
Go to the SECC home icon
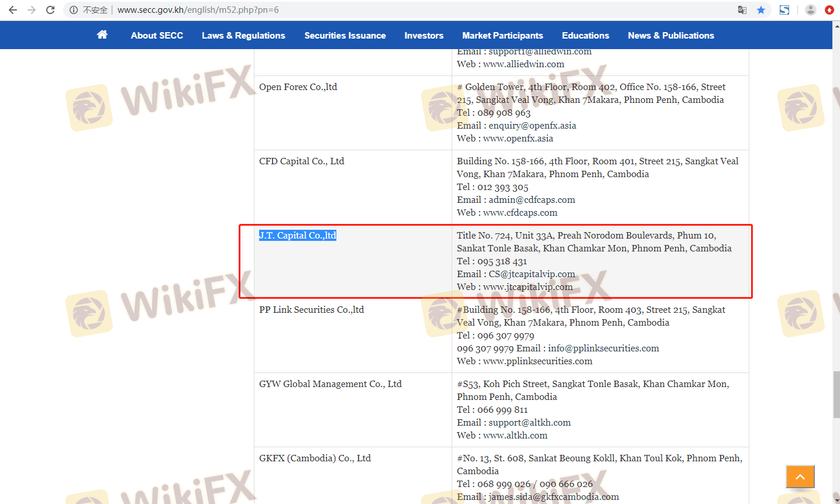(102, 35)
